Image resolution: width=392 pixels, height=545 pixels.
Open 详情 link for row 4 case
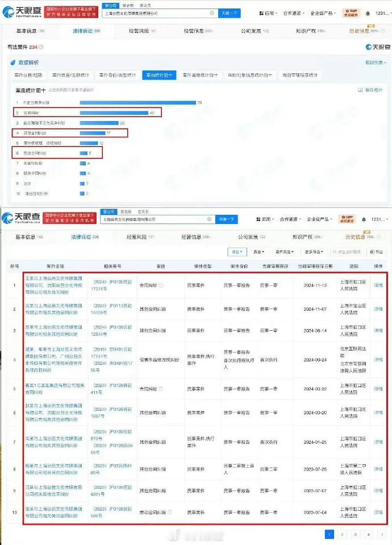coord(378,360)
